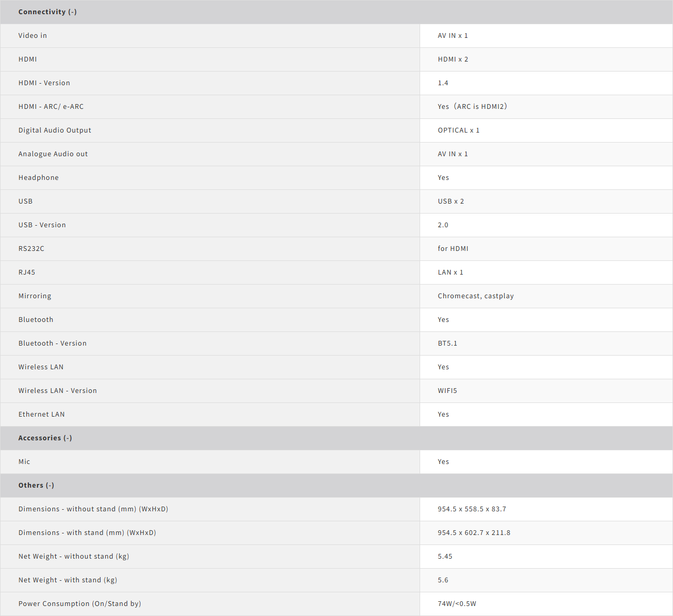Collapse the Connectivity section header
The height and width of the screenshot is (616, 673).
click(x=47, y=12)
